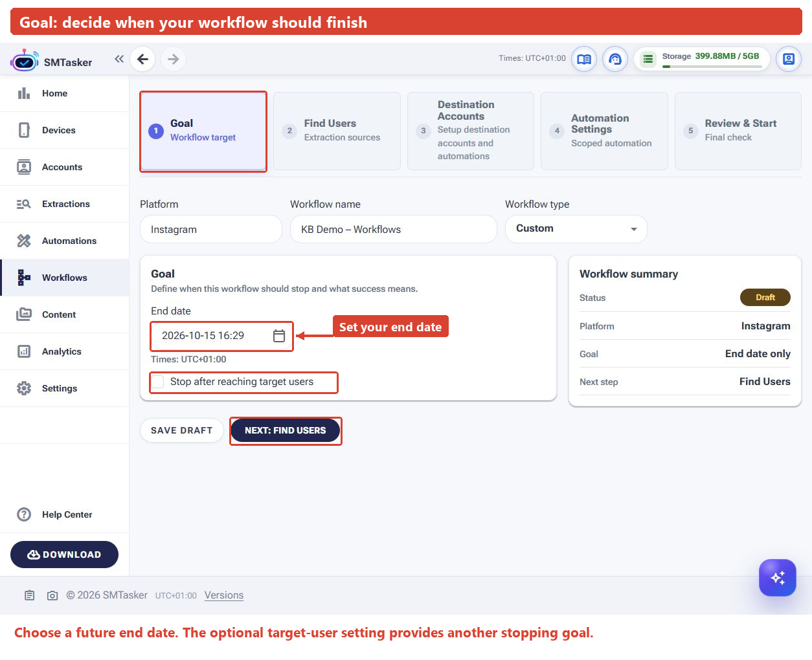
Task: Click the Draft status badge
Action: 765,298
